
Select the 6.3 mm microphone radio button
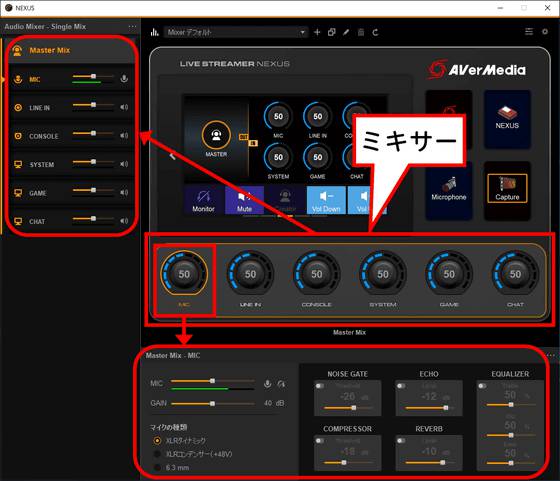[157, 467]
